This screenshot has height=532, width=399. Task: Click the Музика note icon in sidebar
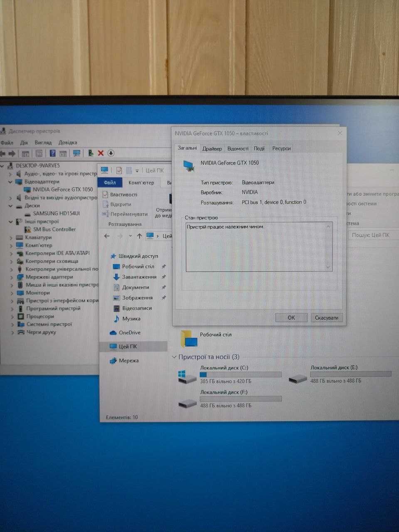[116, 319]
